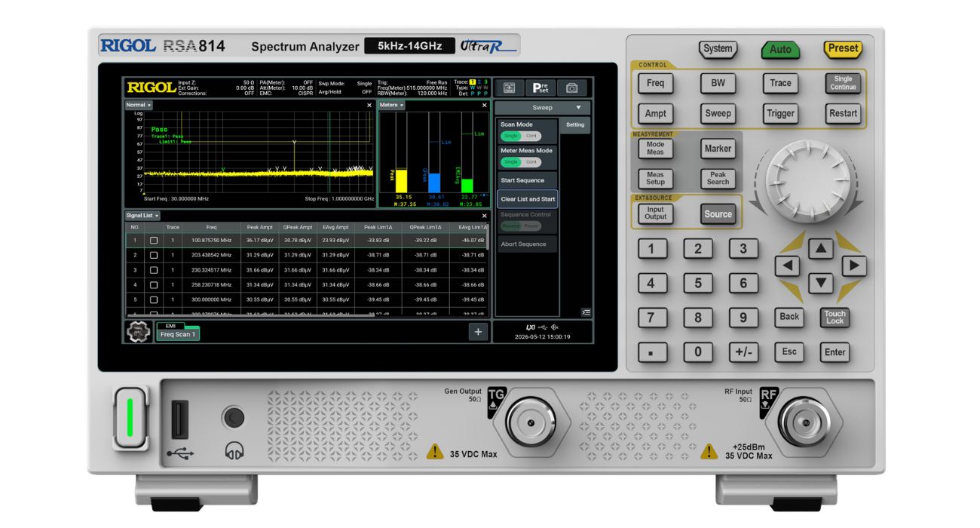This screenshot has height=528, width=980.
Task: Check the box for 300.000000 MHz signal
Action: point(154,299)
